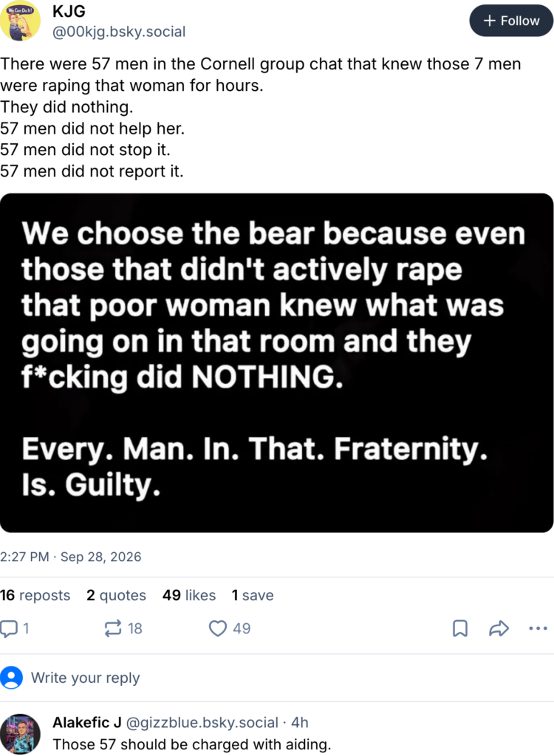Open the black text image in the post
Viewport: 554px width, 756px height.
tap(277, 363)
